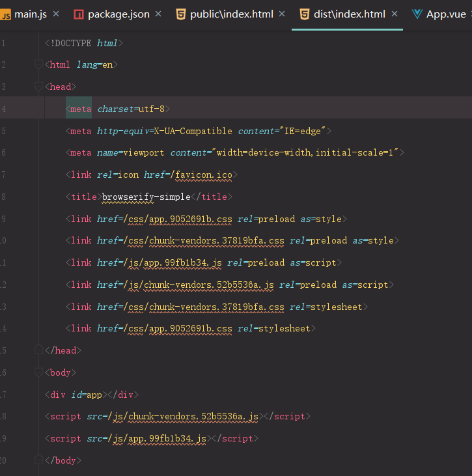Click the width=device-width,initial-scale=1 value

[x=305, y=152]
